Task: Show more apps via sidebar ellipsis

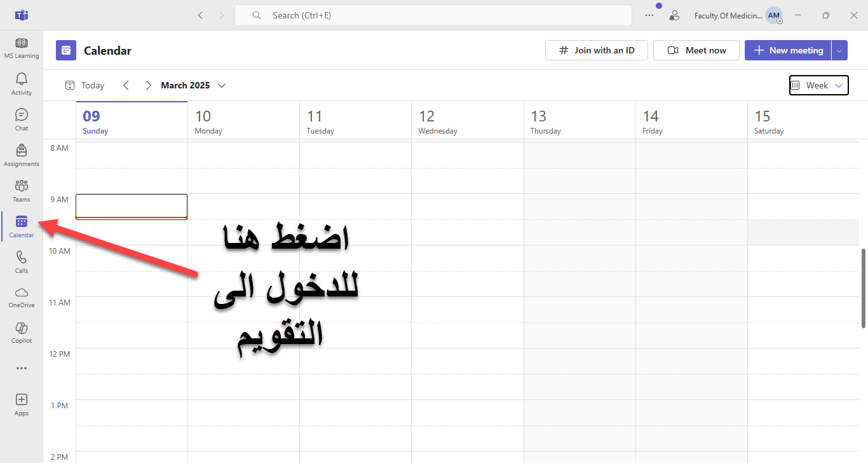Action: coord(22,368)
